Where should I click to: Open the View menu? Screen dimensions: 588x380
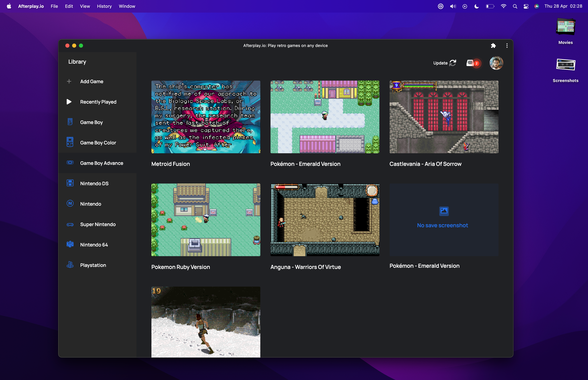[x=85, y=6]
